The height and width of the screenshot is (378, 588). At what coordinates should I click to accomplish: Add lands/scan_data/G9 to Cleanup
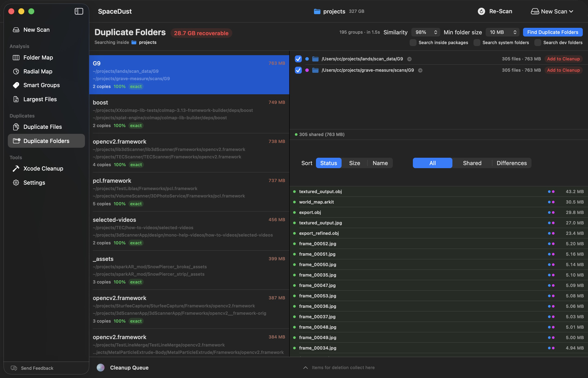(563, 59)
